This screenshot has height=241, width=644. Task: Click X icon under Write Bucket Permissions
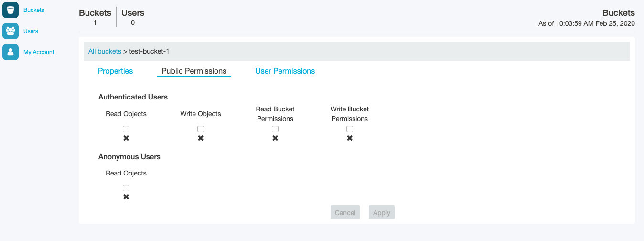point(350,138)
